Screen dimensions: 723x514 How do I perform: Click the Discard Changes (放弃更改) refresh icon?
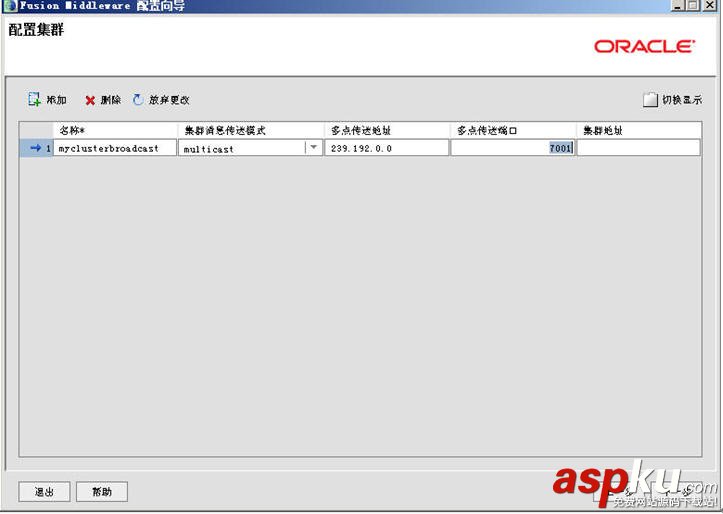tap(138, 100)
